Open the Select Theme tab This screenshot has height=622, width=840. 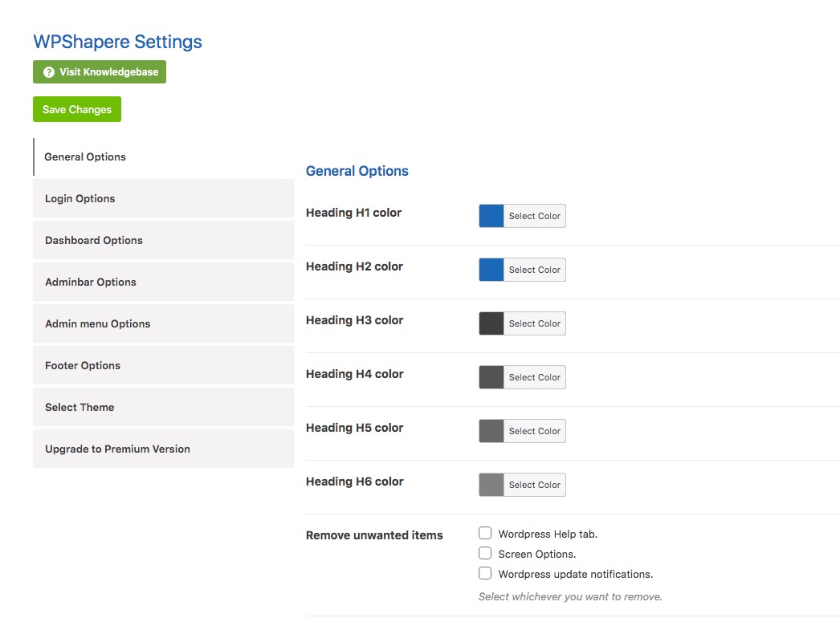tap(163, 408)
